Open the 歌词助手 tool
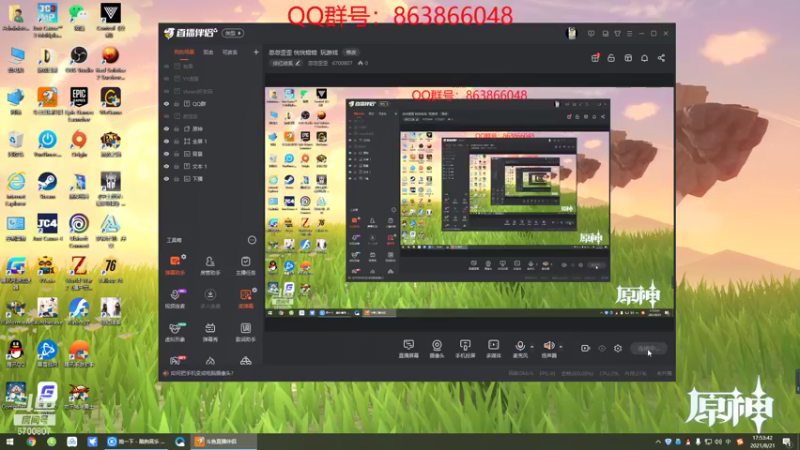The height and width of the screenshot is (450, 800). (245, 332)
